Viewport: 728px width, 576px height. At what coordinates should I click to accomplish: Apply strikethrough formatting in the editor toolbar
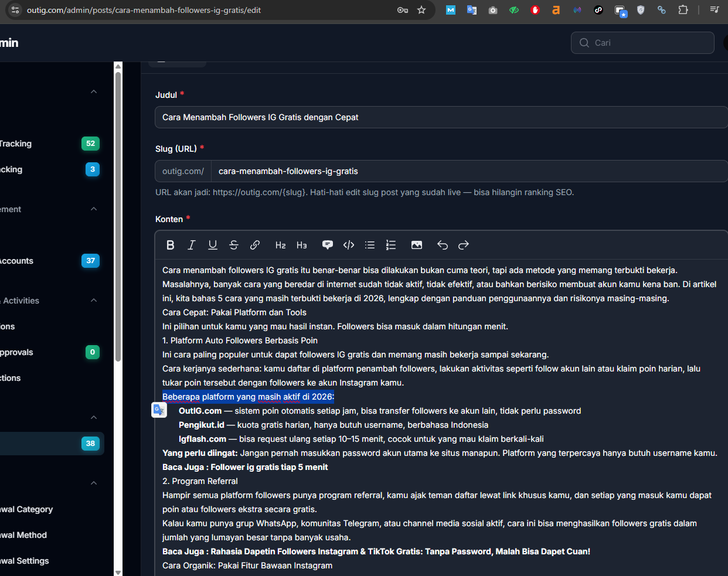[234, 245]
